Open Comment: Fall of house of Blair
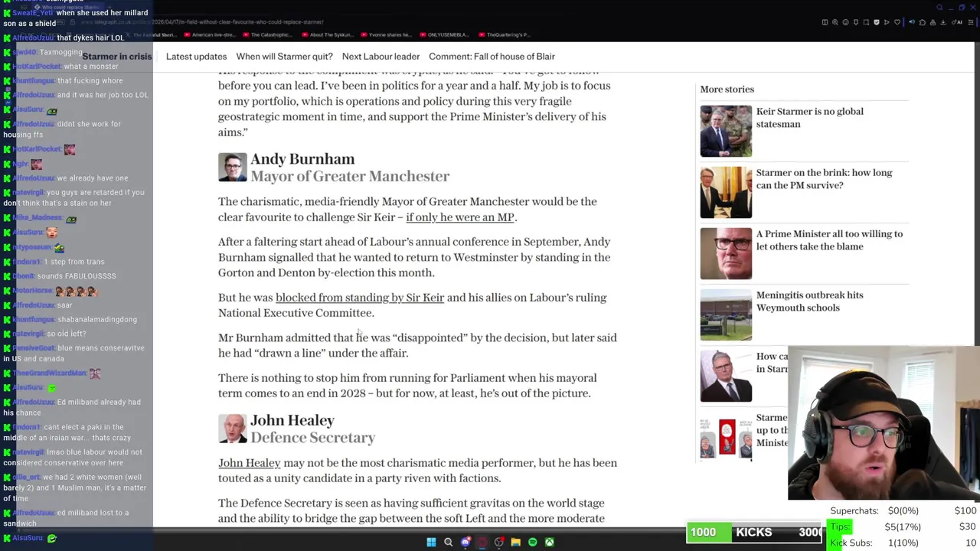The width and height of the screenshot is (980, 551). click(492, 56)
